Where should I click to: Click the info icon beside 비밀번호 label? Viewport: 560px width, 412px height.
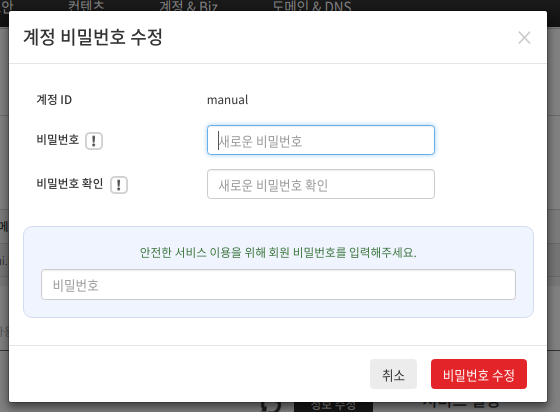[94, 141]
